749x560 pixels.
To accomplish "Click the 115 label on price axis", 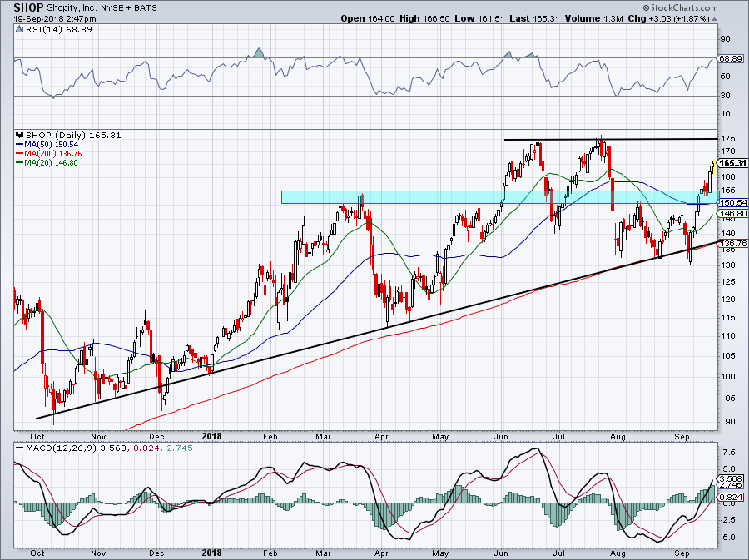I will click(728, 318).
